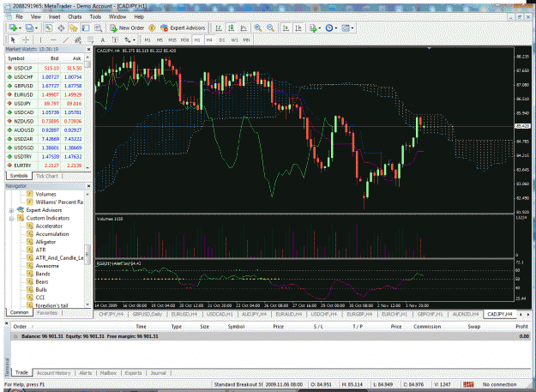Open the File menu

20,17
